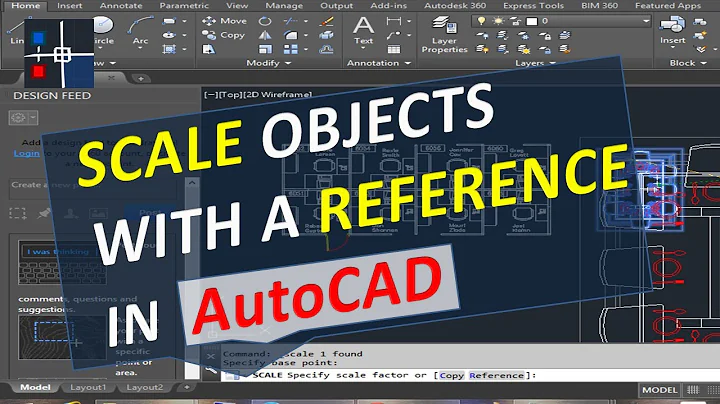Click the Design Feed pin-point icon
This screenshot has height=404, width=720.
pyautogui.click(x=44, y=213)
